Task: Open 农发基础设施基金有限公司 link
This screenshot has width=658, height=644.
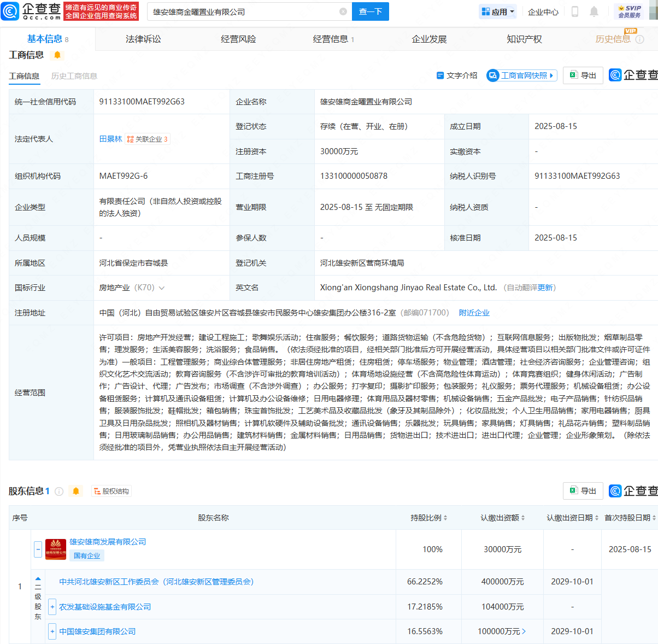Action: point(105,607)
